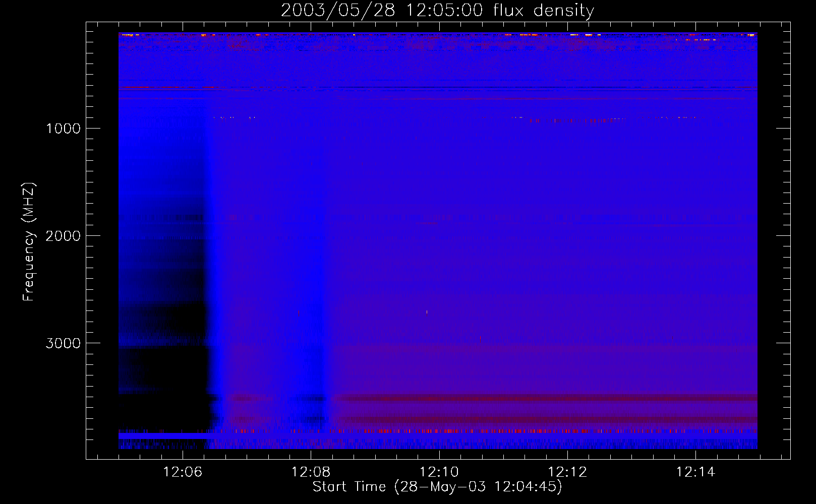Click the 3000 frequency tick label
816x504 pixels.
(x=63, y=343)
